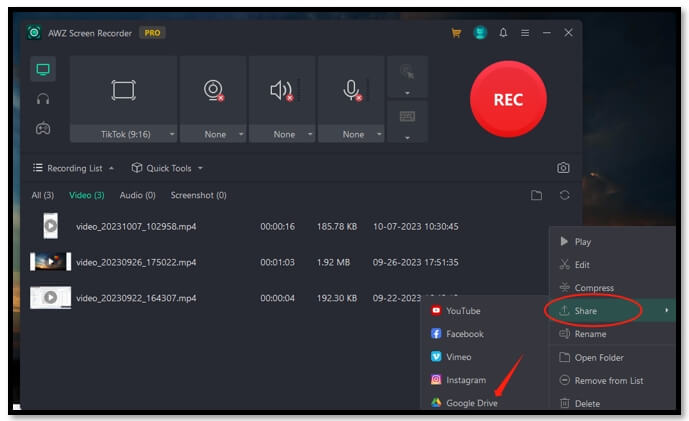Click the size 185.78 KB
The image size is (689, 421).
[337, 226]
